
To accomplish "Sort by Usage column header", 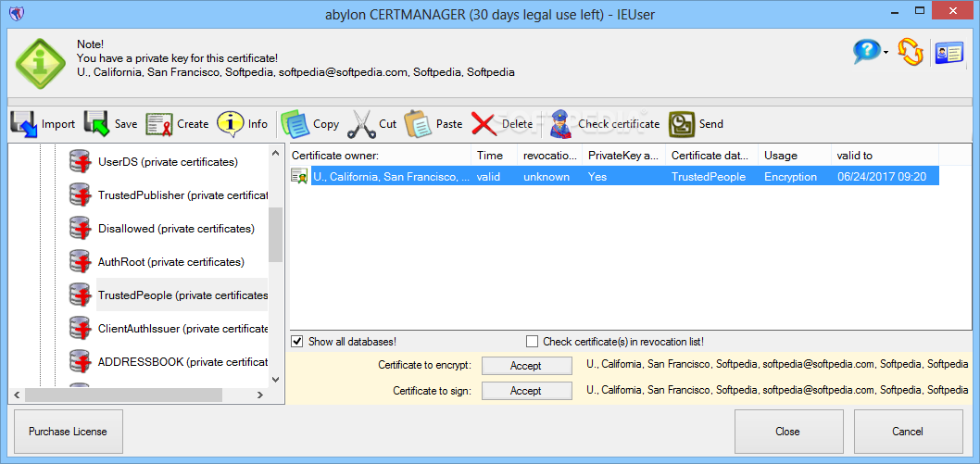I will 795,156.
